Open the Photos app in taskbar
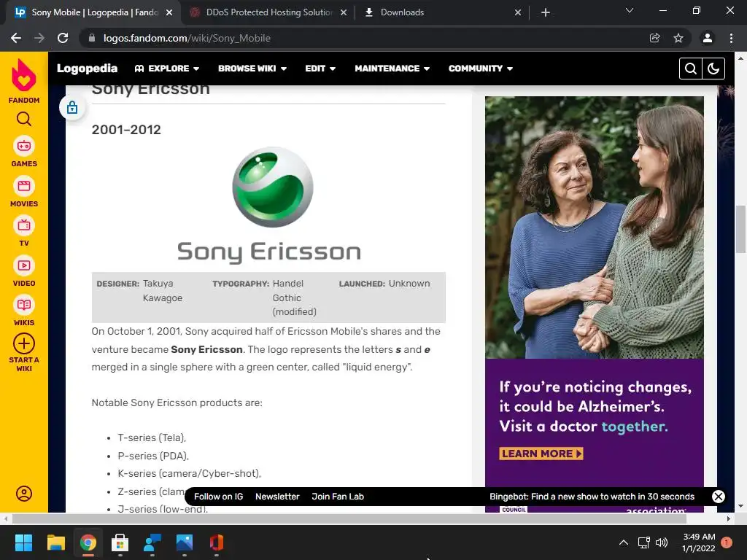Image resolution: width=747 pixels, height=560 pixels. coord(185,542)
